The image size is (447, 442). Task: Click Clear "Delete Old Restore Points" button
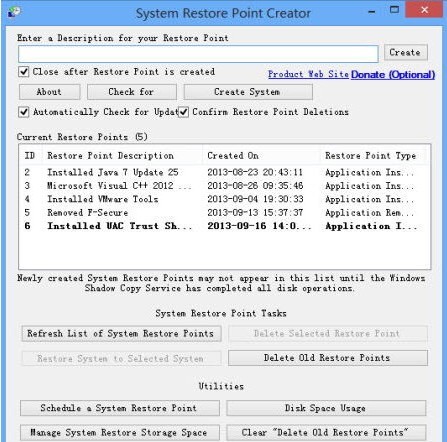(x=326, y=433)
